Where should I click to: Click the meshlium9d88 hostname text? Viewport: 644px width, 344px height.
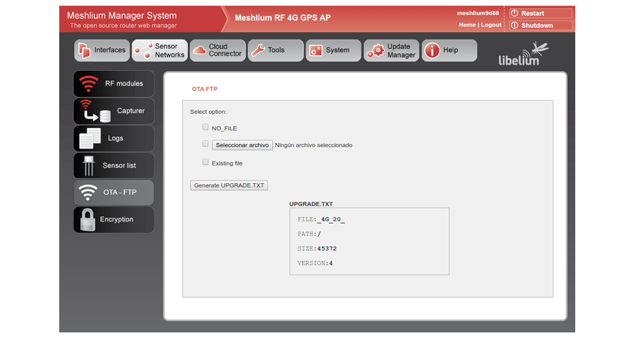click(x=478, y=13)
